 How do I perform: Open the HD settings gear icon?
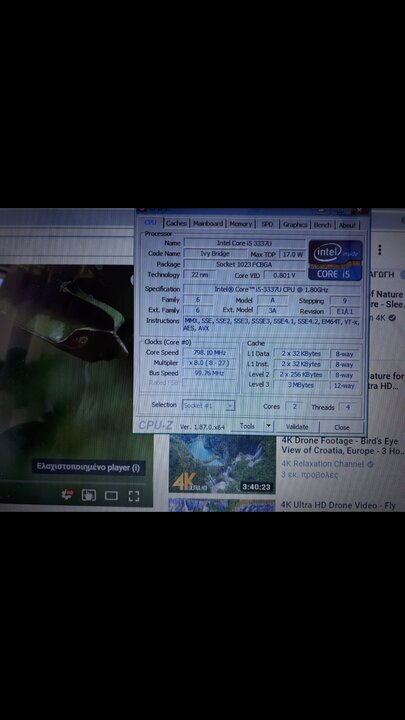pos(67,494)
